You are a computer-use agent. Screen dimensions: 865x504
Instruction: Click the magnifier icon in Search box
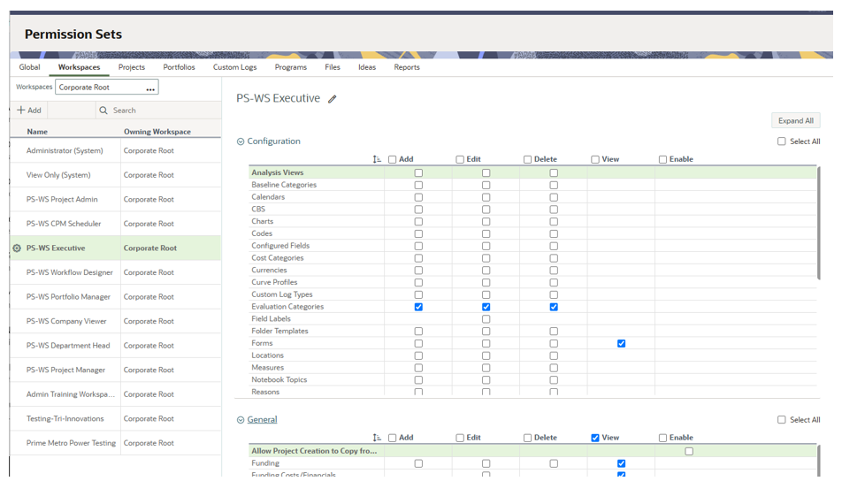[103, 111]
